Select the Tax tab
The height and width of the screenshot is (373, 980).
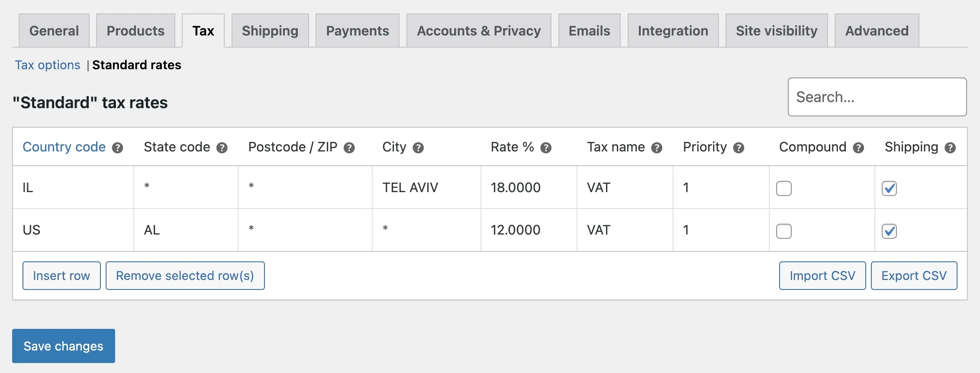[203, 31]
